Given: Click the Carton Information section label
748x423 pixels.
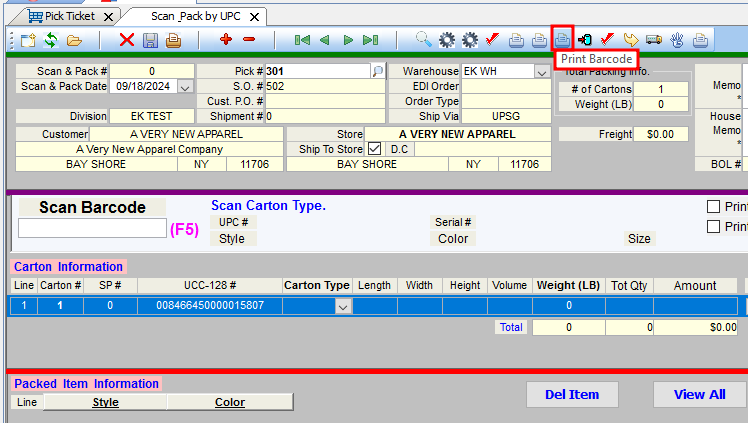Looking at the screenshot, I should [x=68, y=267].
